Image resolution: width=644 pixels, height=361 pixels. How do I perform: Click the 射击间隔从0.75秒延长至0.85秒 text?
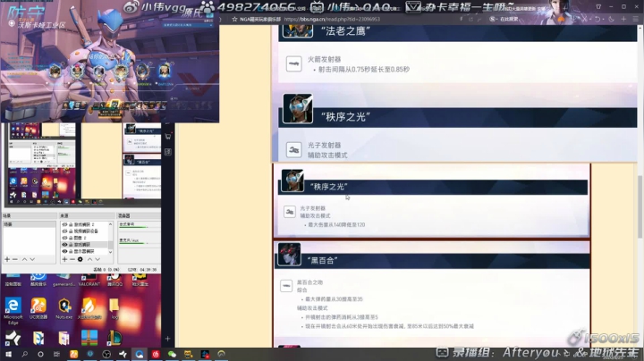click(363, 70)
